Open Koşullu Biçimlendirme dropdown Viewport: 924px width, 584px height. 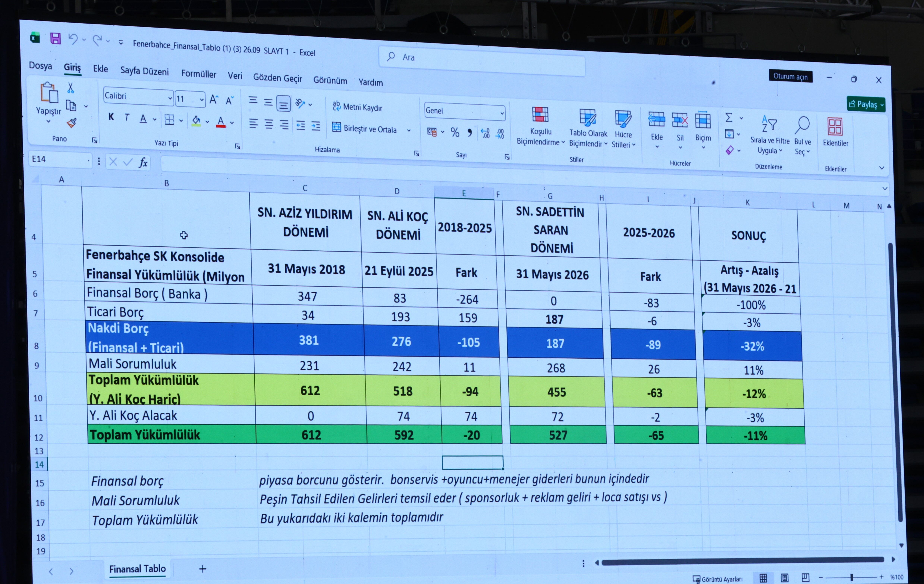point(540,126)
